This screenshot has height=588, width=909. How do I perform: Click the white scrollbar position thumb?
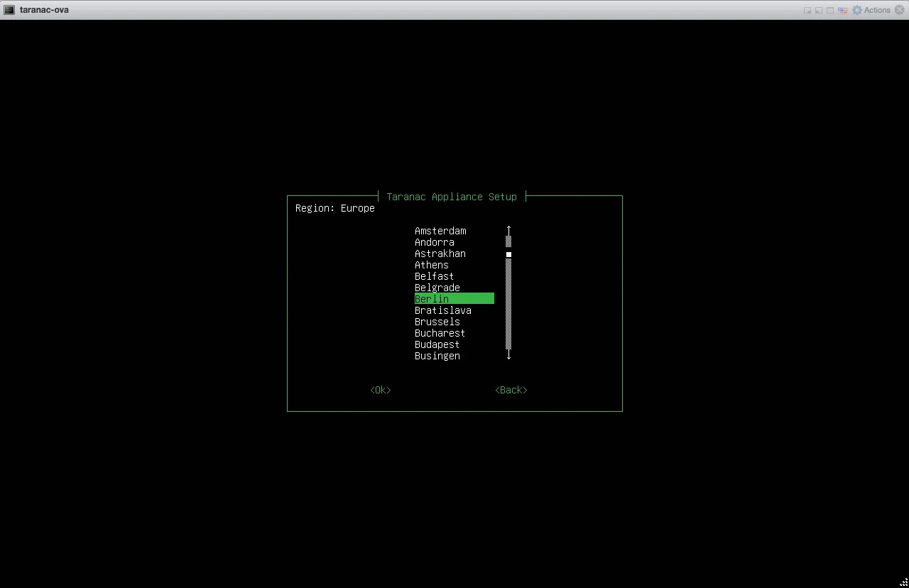click(508, 254)
